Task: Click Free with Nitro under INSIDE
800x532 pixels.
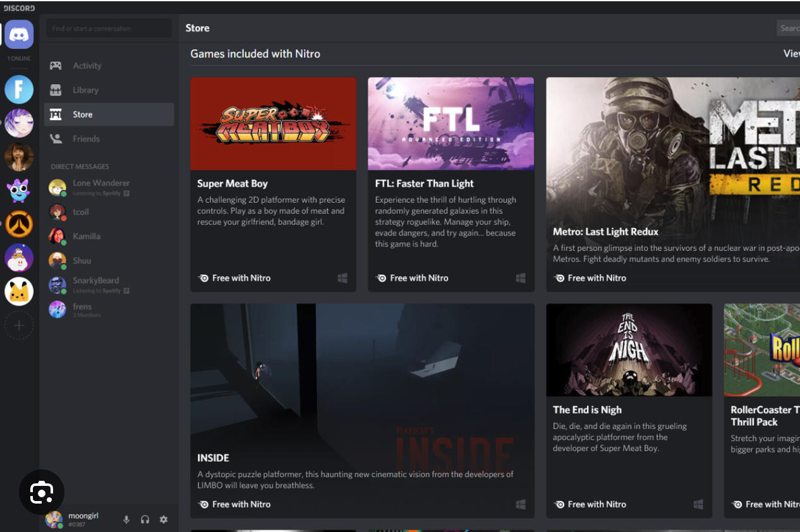Action: (241, 504)
